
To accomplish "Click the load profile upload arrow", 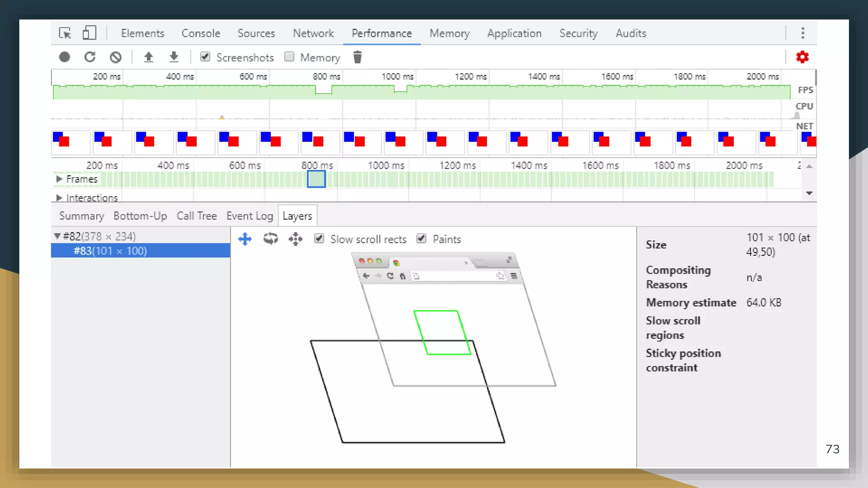I will point(148,57).
